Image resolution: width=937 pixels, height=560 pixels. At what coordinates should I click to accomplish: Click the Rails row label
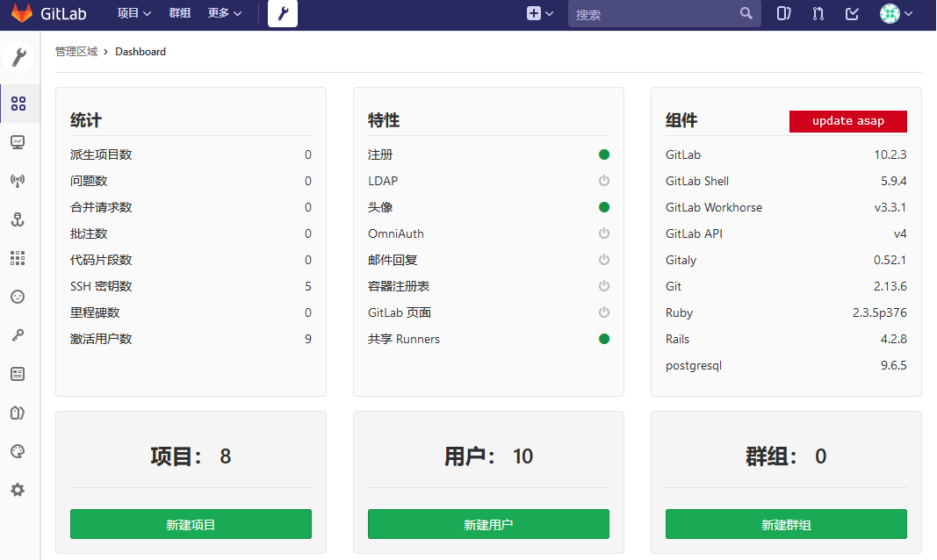tap(677, 339)
